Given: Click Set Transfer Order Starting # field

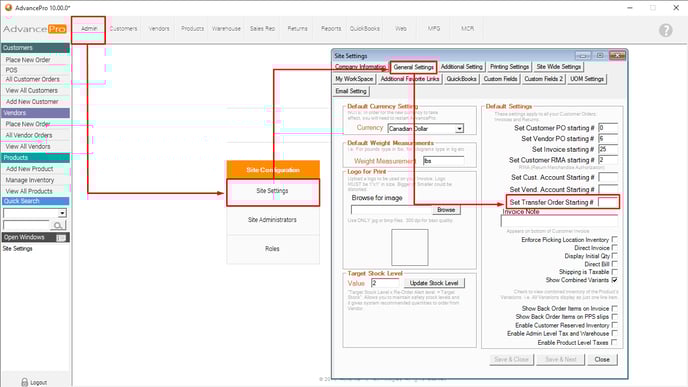Looking at the screenshot, I should [x=608, y=202].
